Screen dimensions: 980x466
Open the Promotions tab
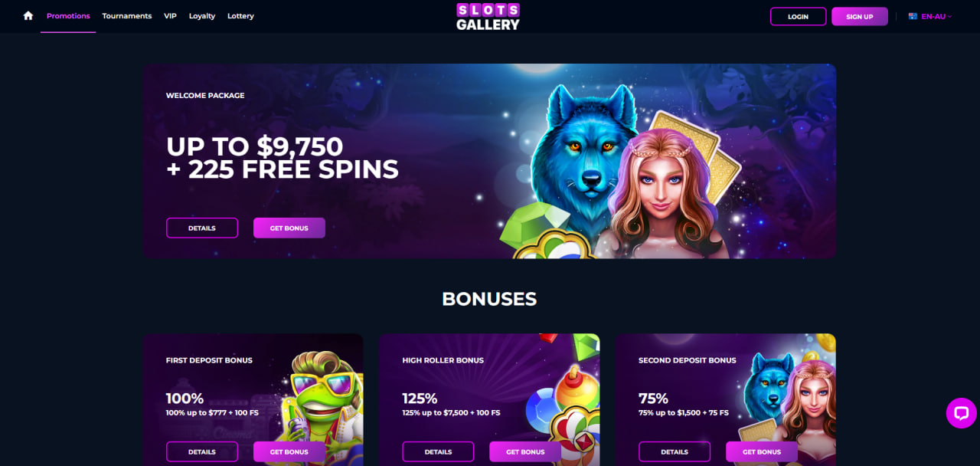point(68,16)
